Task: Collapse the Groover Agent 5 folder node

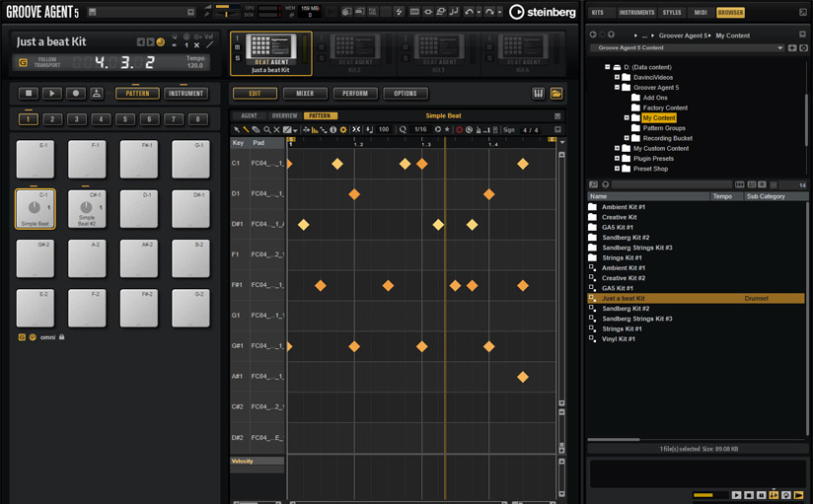Action: click(x=617, y=87)
